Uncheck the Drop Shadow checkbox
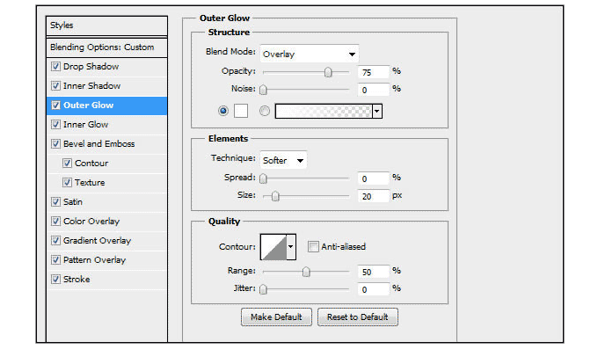The width and height of the screenshot is (598, 364). click(x=56, y=67)
